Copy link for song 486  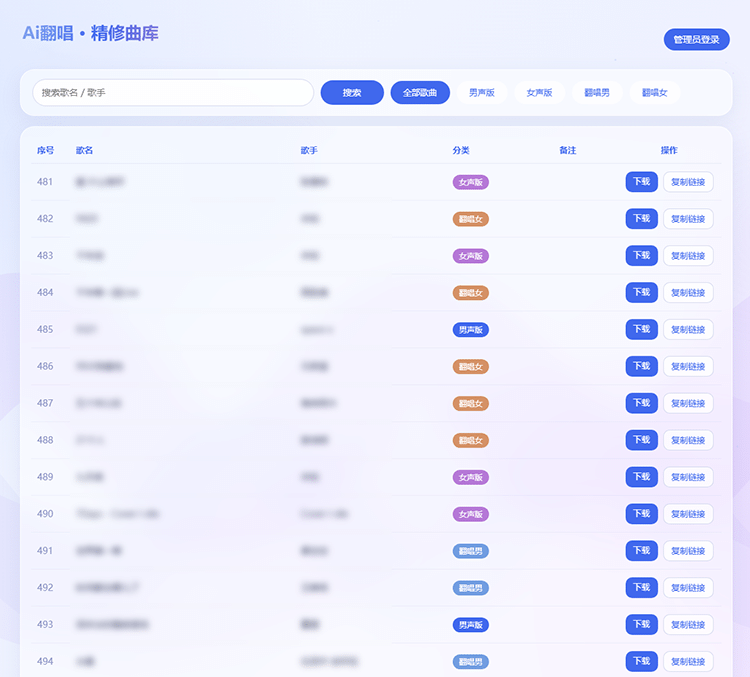tap(688, 366)
